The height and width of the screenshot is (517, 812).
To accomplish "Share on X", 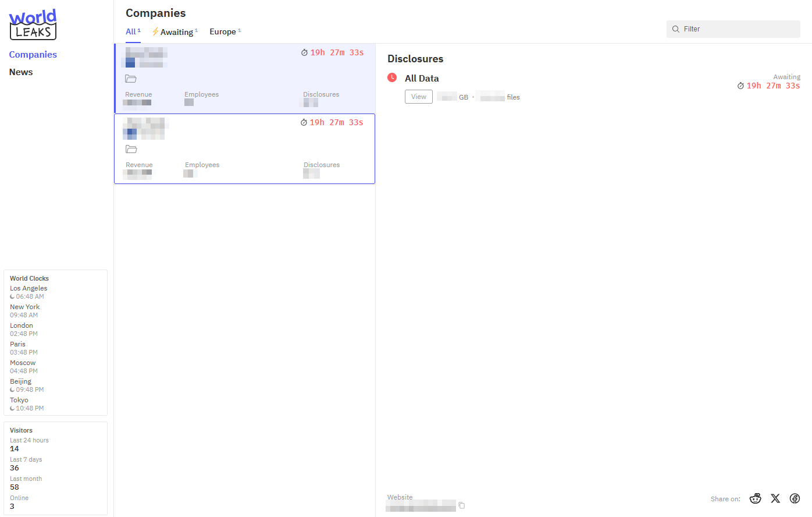I will (x=775, y=498).
